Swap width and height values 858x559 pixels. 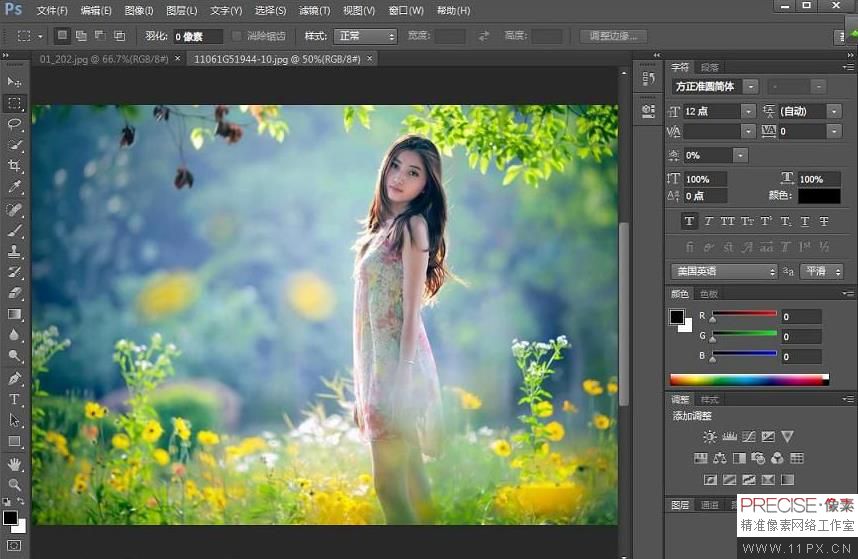484,36
